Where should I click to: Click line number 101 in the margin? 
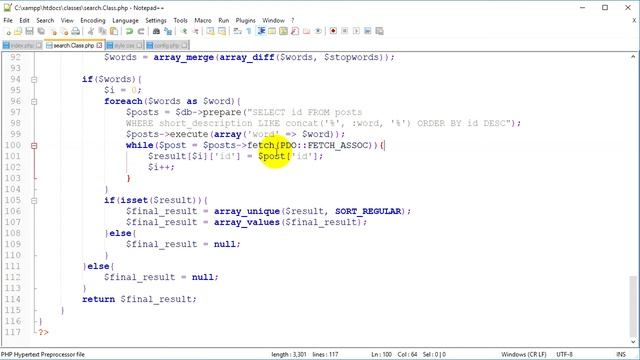13,156
